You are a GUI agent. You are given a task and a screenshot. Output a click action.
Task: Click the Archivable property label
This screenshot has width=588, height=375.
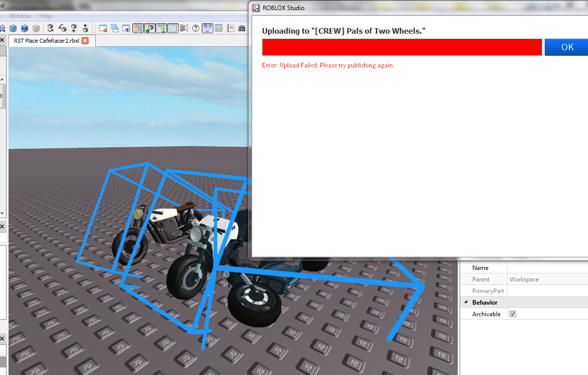click(x=486, y=314)
